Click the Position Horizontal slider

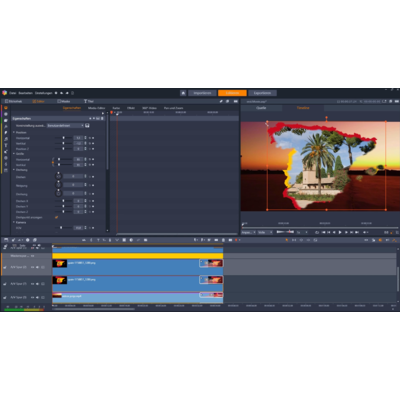[63, 138]
